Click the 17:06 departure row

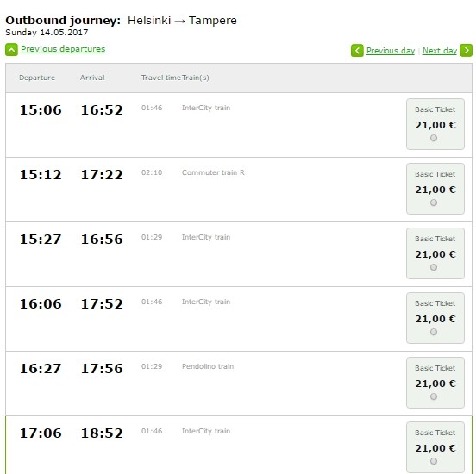pyautogui.click(x=239, y=445)
